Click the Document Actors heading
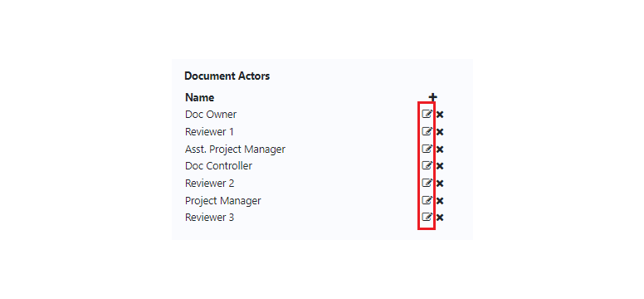The image size is (644, 299). tap(227, 76)
